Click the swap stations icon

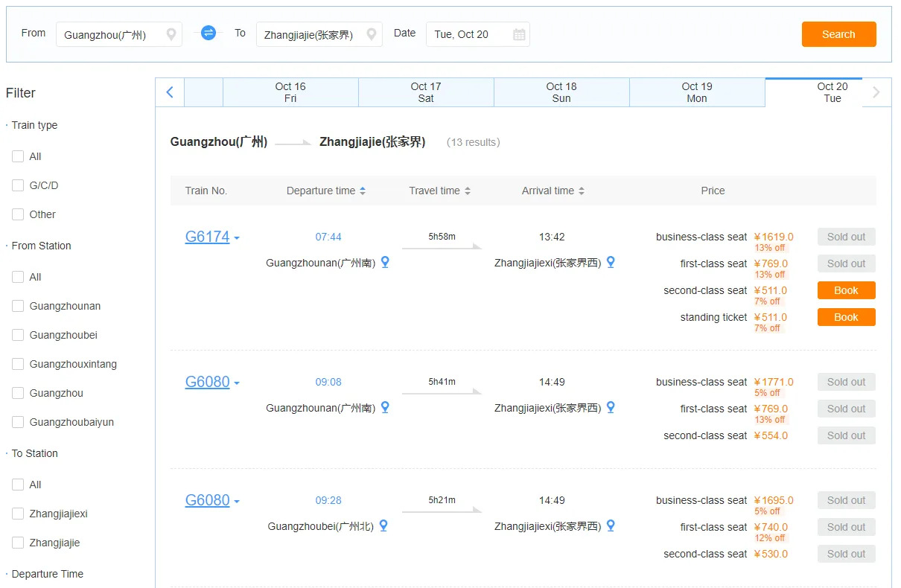pyautogui.click(x=208, y=33)
